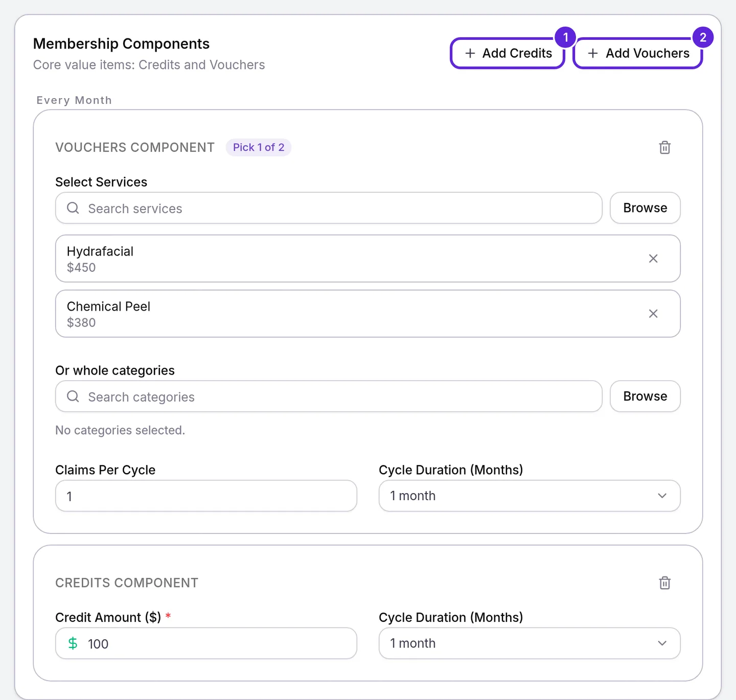The image size is (736, 700).
Task: Click the plus icon on Add Credits
Action: (470, 53)
